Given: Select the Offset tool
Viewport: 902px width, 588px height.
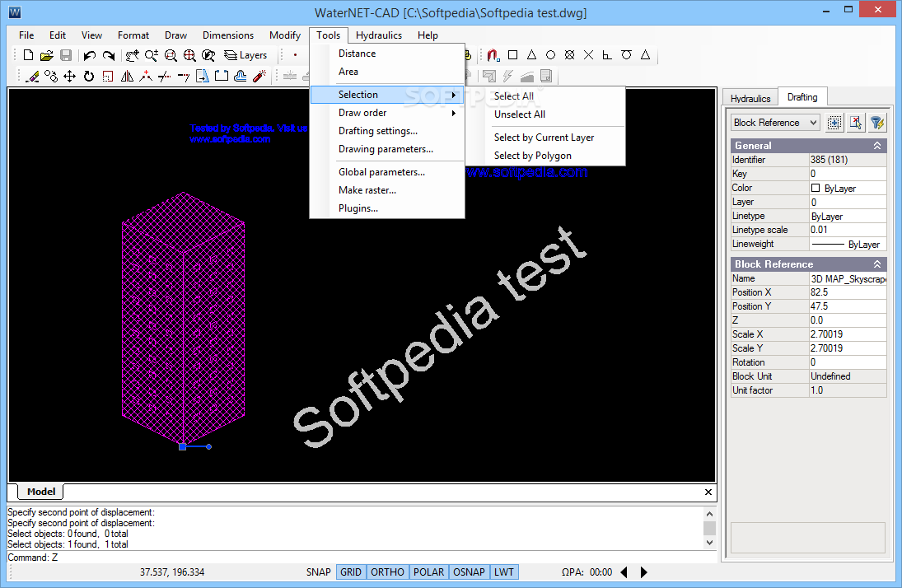Looking at the screenshot, I should click(x=241, y=76).
